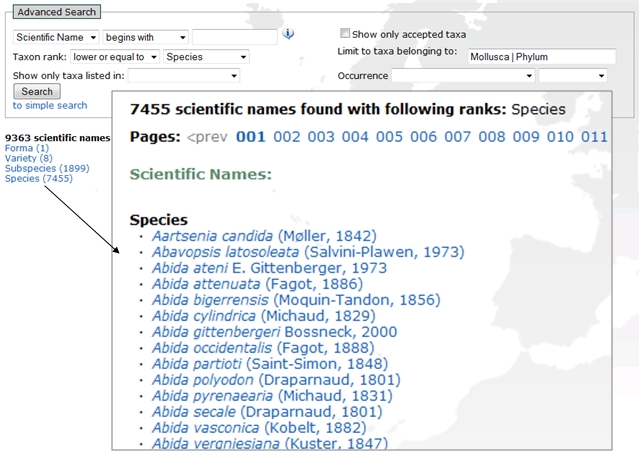This screenshot has width=639, height=455.
Task: Expand the 'begins with' match dropdown
Action: coord(145,37)
